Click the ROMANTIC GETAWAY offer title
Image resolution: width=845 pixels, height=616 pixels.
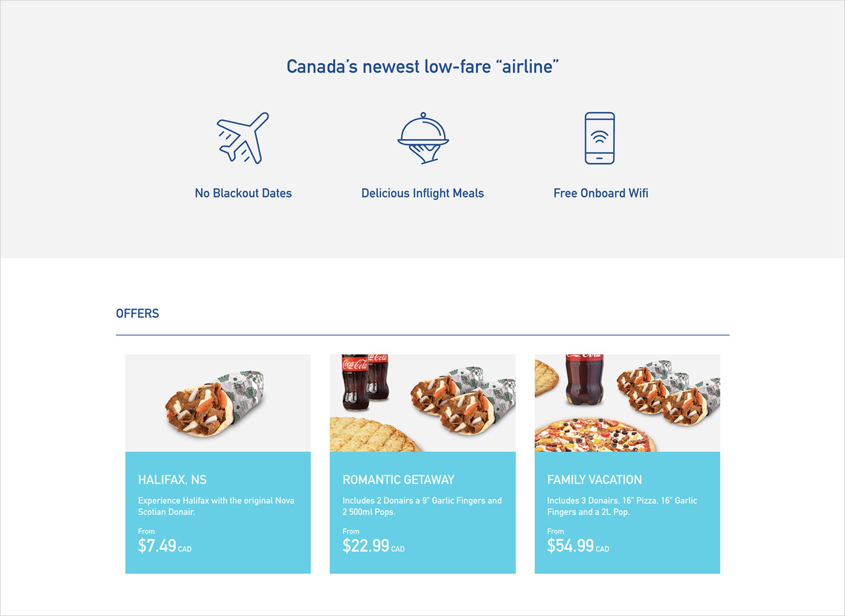tap(398, 479)
